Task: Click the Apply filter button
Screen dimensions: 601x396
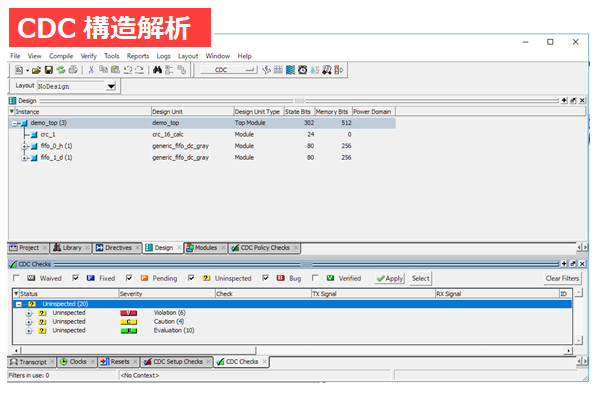Action: [389, 278]
